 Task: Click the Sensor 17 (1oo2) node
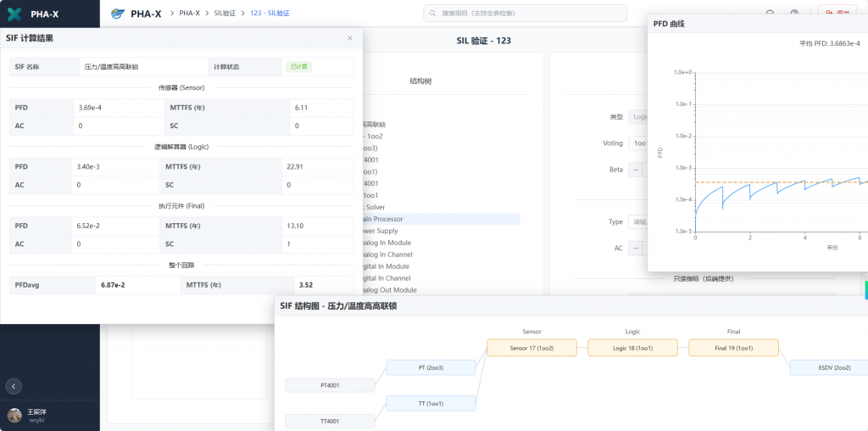click(x=531, y=348)
